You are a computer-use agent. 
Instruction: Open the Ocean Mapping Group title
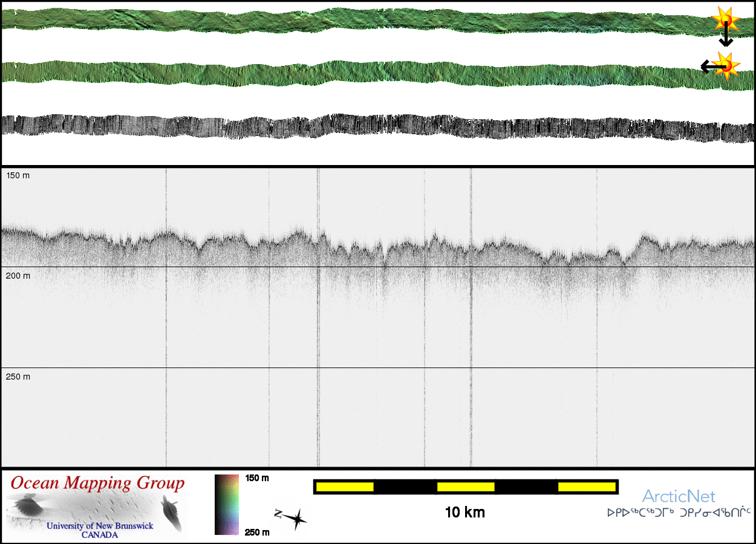(97, 484)
